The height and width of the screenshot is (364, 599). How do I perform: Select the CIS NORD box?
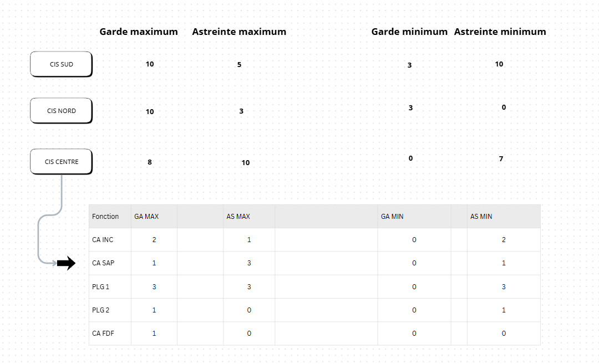(x=61, y=111)
